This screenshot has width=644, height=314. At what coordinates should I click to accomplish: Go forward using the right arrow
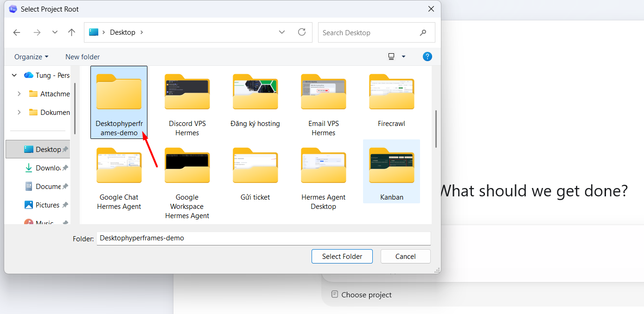pyautogui.click(x=37, y=32)
